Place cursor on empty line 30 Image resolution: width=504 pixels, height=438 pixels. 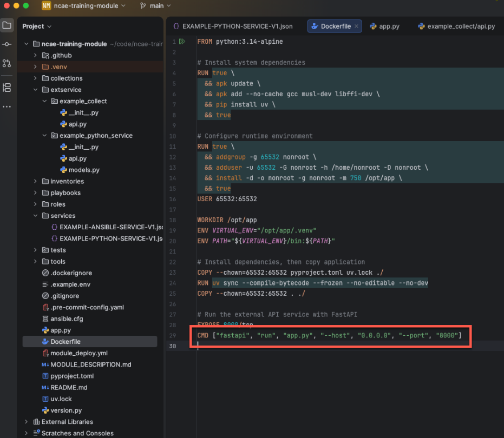350,346
